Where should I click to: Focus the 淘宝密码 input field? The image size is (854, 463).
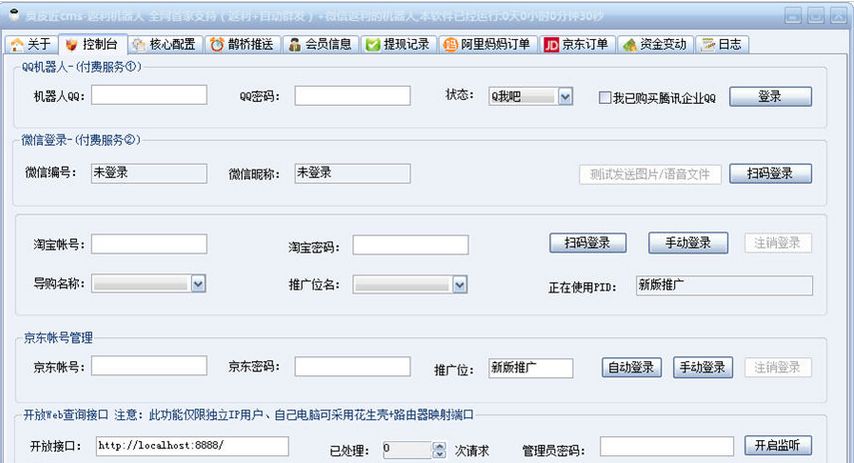[x=411, y=245]
